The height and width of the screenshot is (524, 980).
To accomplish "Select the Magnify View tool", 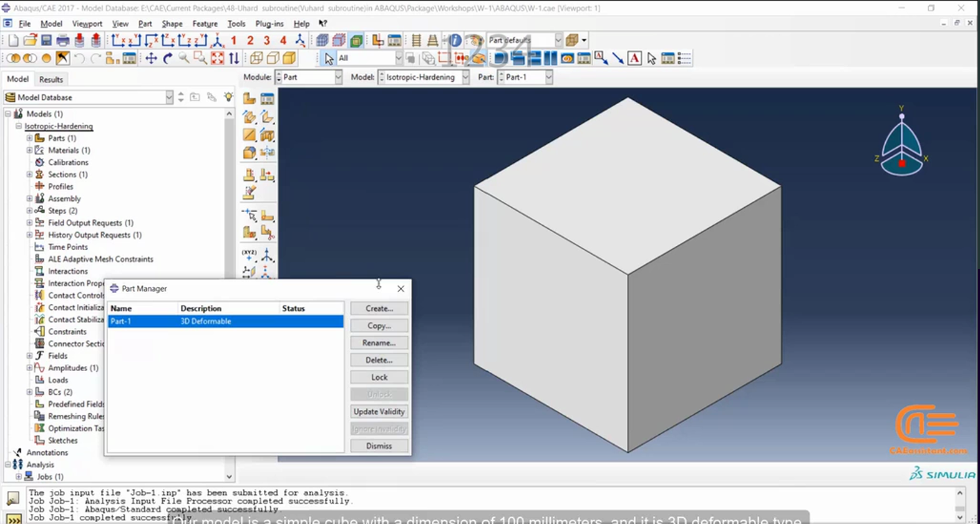I will tap(184, 58).
